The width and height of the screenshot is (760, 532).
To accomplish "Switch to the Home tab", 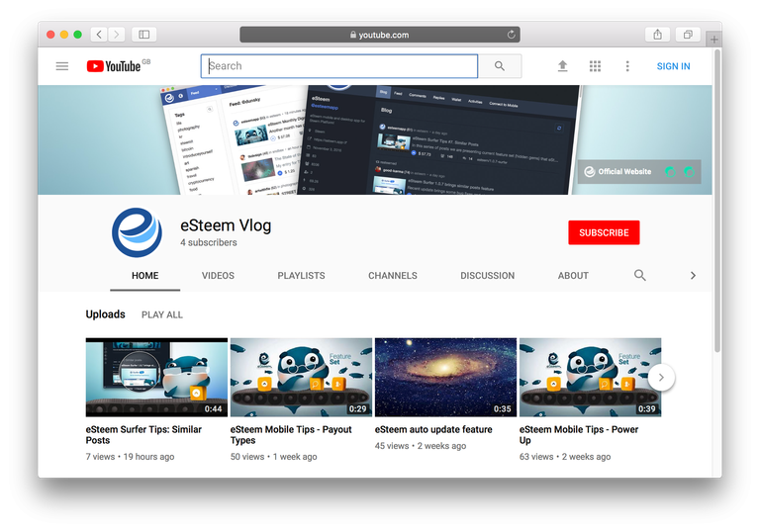I will pos(144,275).
